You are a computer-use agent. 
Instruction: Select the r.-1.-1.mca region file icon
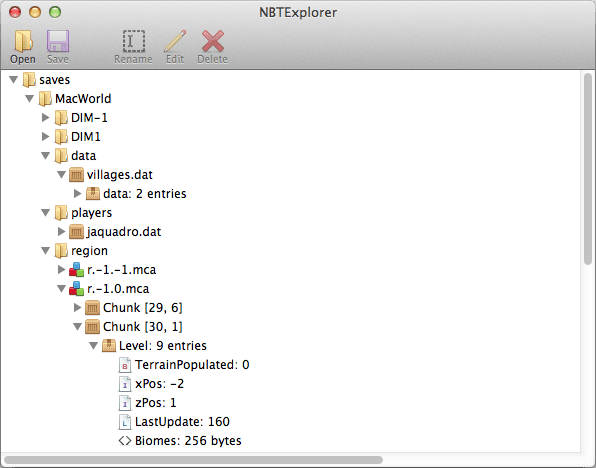(x=76, y=270)
